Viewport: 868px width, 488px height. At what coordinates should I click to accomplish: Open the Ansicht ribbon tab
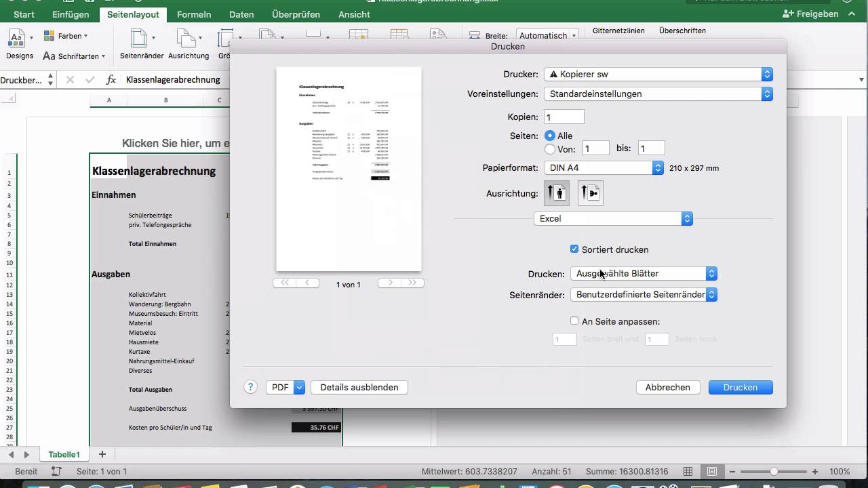tap(354, 14)
